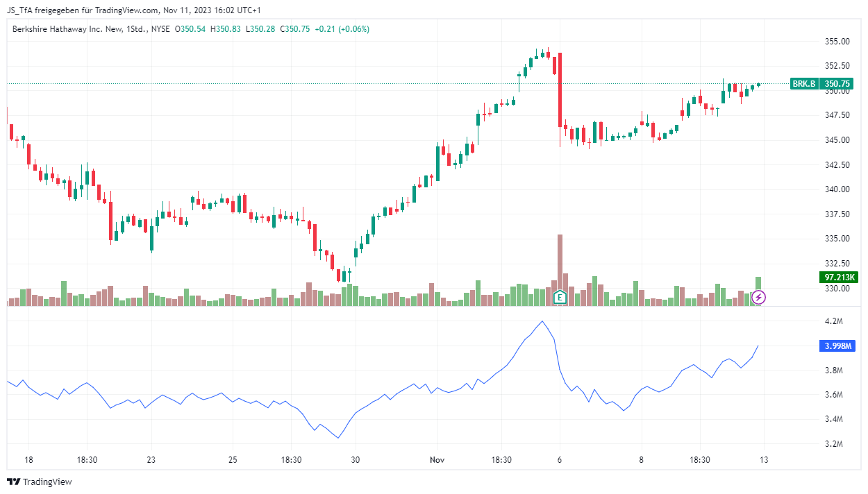The width and height of the screenshot is (868, 494).
Task: Click the 3.2M indicator axis label
Action: click(833, 444)
